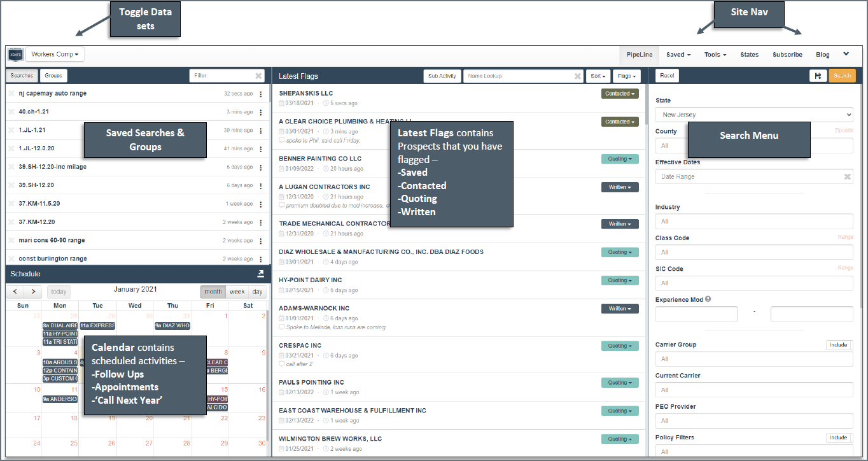Remove the mari cons 60-90 range search
The width and height of the screenshot is (868, 461).
tap(11, 241)
